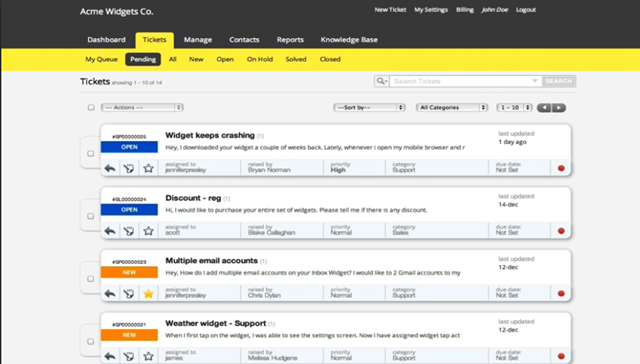This screenshot has height=364, width=640.
Task: Click the assign icon on the Discount - reg ticket
Action: click(129, 231)
